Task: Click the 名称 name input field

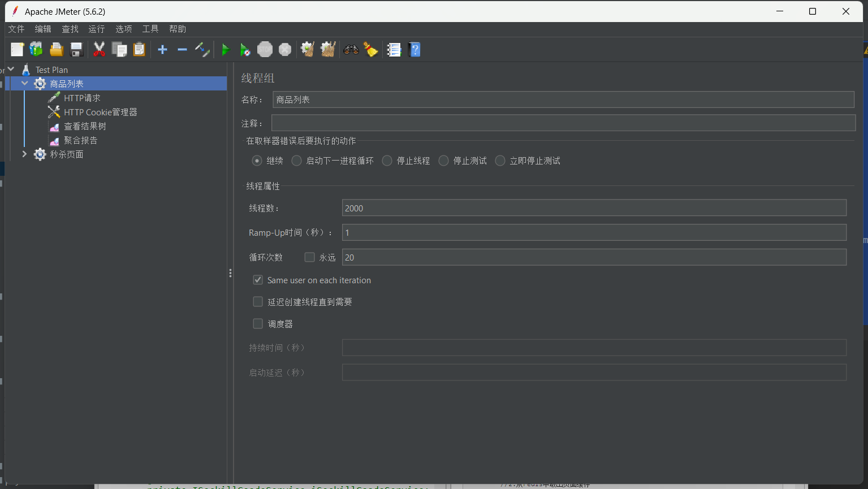Action: 563,99
